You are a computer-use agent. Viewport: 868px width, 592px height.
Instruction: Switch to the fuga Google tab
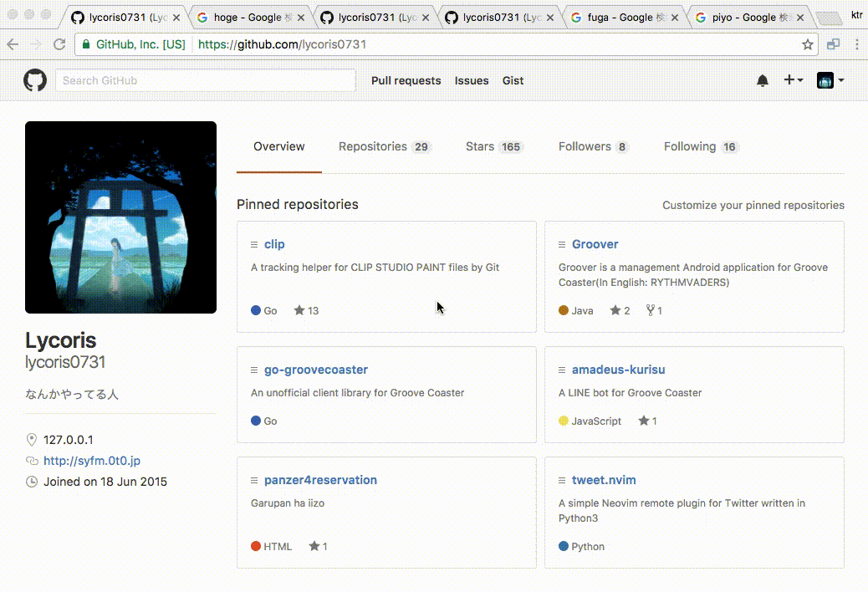pos(625,18)
